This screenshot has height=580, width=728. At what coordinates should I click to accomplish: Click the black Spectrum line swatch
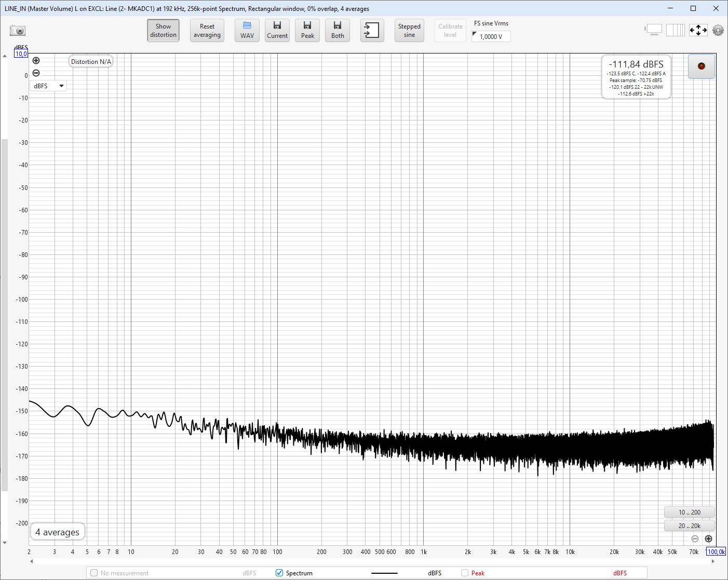coord(384,573)
